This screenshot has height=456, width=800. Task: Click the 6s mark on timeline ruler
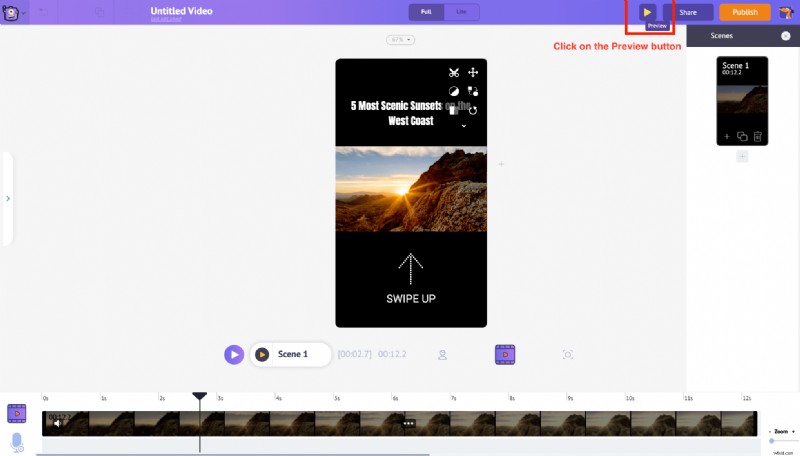[x=394, y=398]
